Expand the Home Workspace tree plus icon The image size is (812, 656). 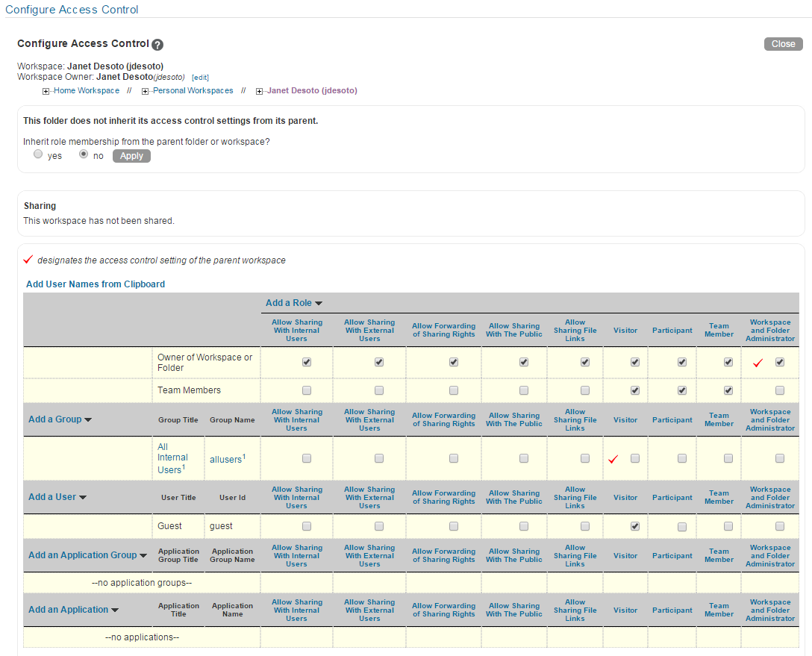(x=46, y=91)
